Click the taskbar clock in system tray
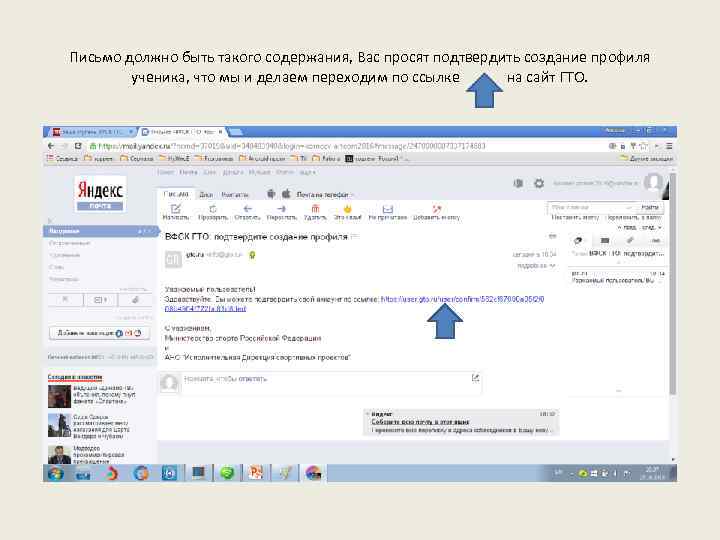Image resolution: width=720 pixels, height=540 pixels. (652, 473)
